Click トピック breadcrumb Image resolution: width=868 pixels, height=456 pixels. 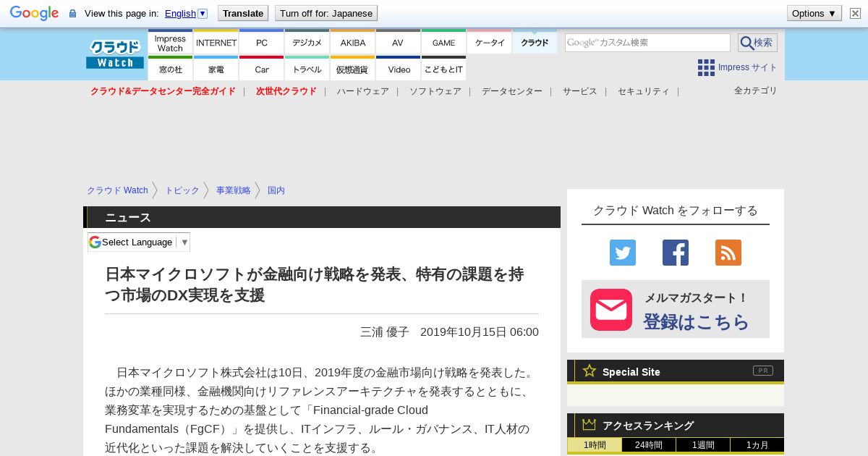tap(182, 190)
